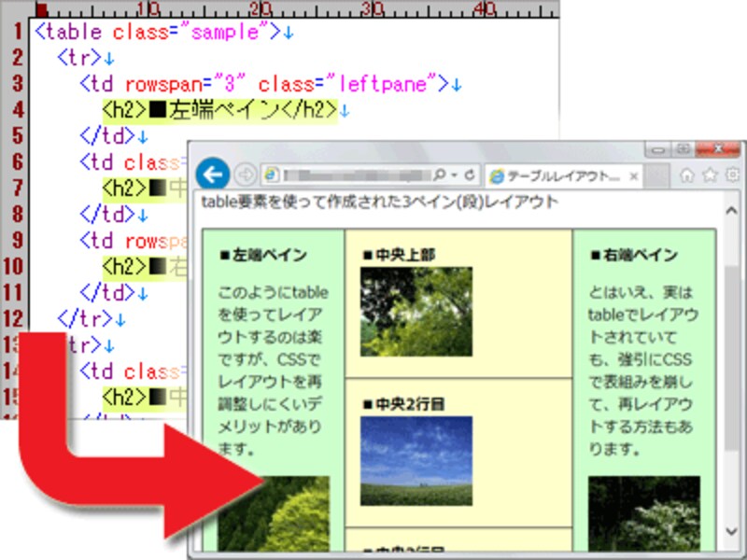
Task: Close the browser window with red X
Action: [x=718, y=149]
